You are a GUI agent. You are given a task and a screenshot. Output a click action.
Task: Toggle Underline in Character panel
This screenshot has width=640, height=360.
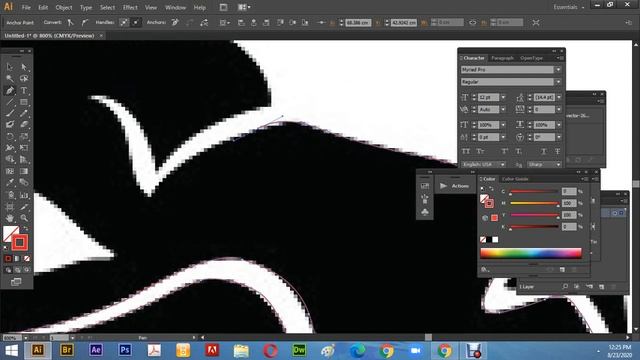(544, 151)
